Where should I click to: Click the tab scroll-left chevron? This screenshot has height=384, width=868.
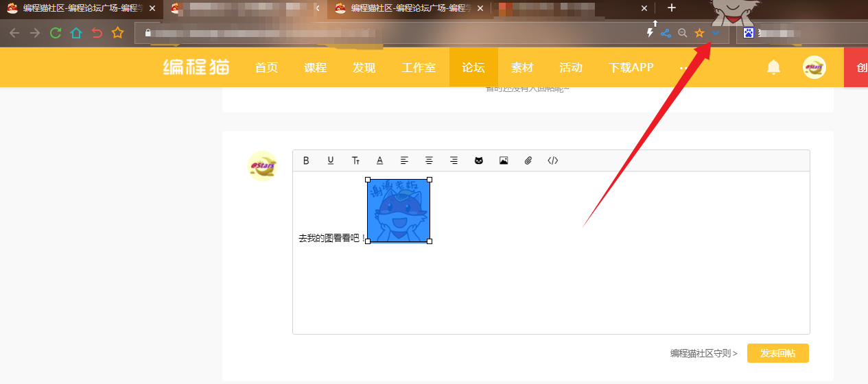317,8
